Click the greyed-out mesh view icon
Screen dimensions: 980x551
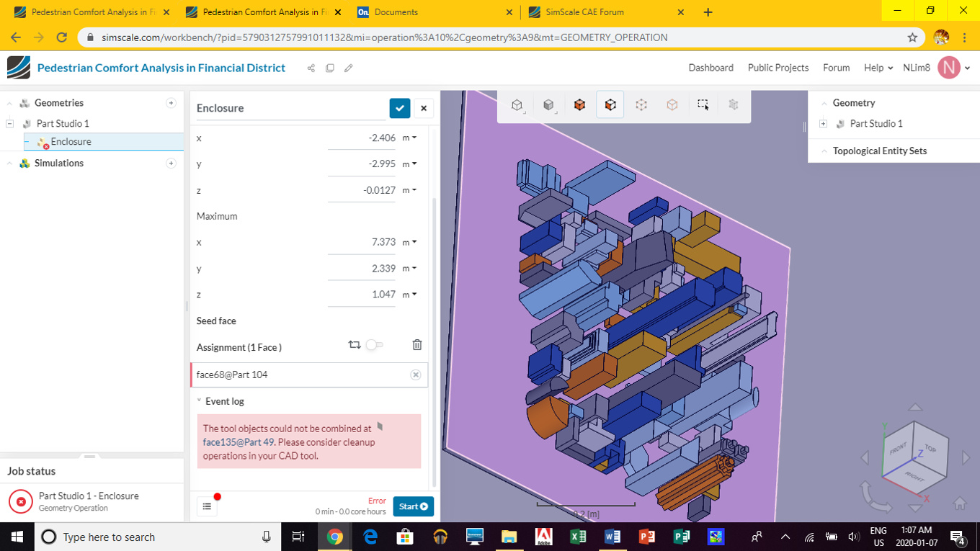[x=734, y=105]
